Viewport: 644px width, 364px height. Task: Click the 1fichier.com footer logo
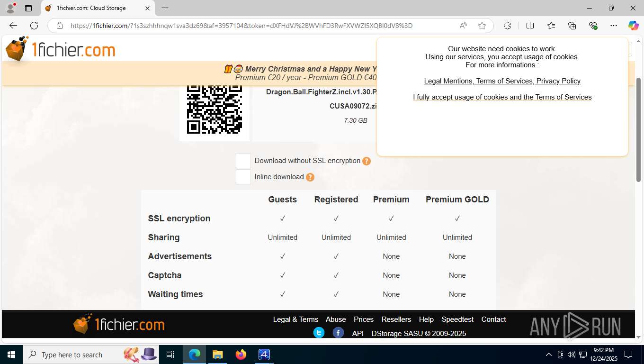coord(119,324)
